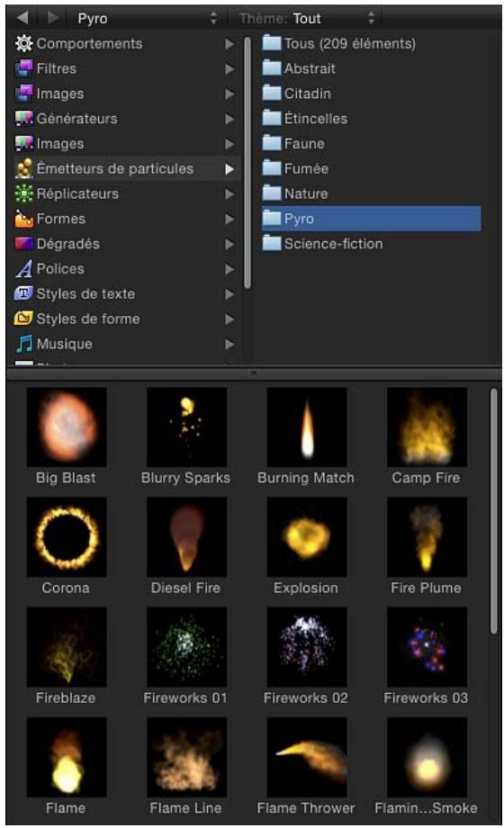Choose the Styles de texte icon
Image resolution: width=504 pixels, height=828 pixels.
[23, 293]
